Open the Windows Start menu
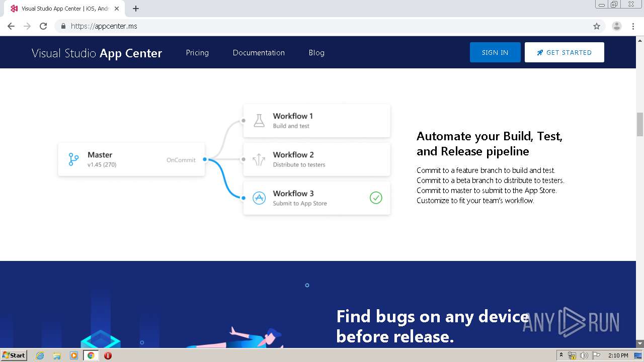 pyautogui.click(x=14, y=355)
